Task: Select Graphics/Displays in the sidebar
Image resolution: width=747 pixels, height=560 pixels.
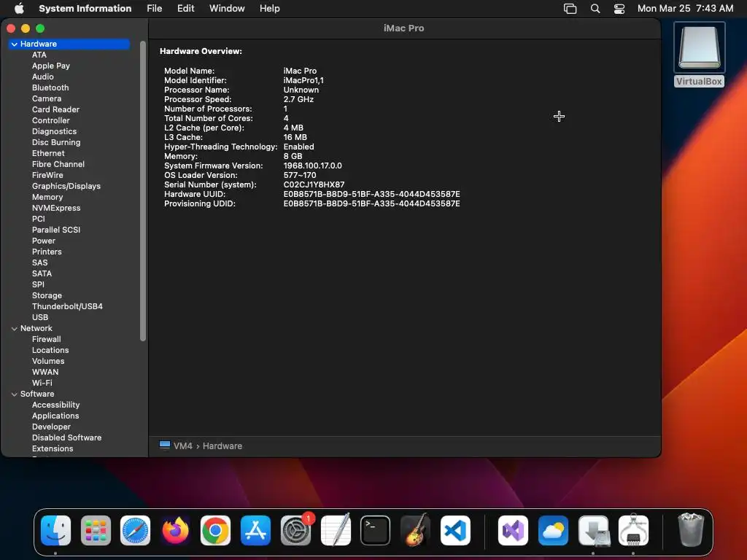Action: click(x=66, y=186)
